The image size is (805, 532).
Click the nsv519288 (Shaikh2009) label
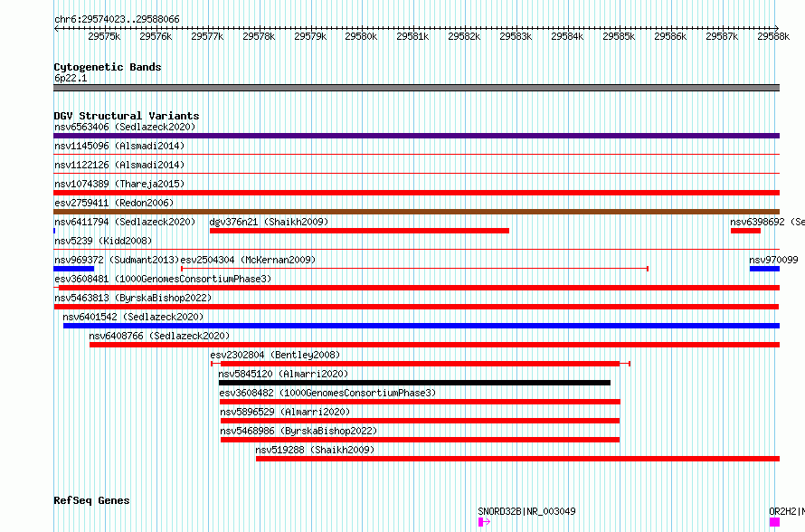pyautogui.click(x=315, y=450)
